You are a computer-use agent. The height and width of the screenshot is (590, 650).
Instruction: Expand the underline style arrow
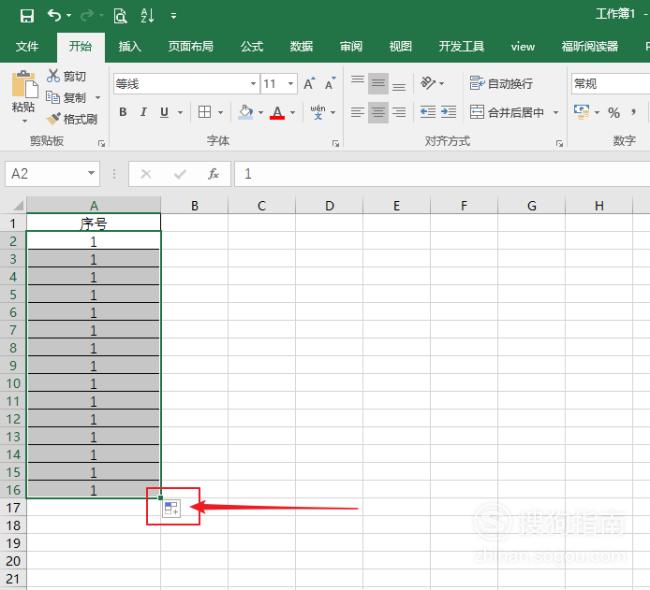click(x=180, y=112)
